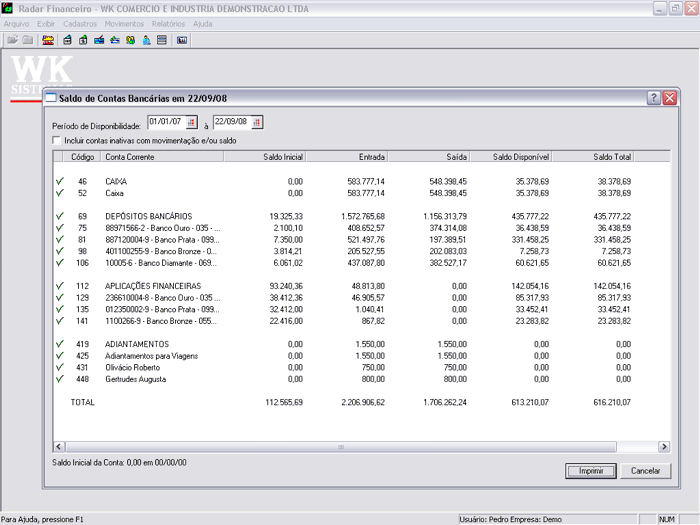Click right arrow of horizontal scrollbar
The width and height of the screenshot is (700, 525).
tap(663, 446)
